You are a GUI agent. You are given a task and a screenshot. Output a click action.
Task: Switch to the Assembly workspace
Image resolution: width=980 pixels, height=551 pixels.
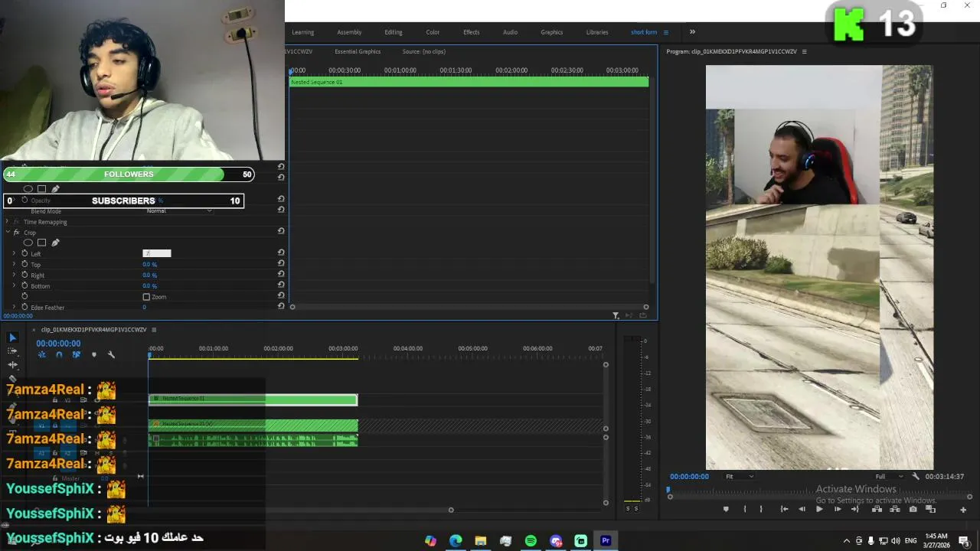349,32
